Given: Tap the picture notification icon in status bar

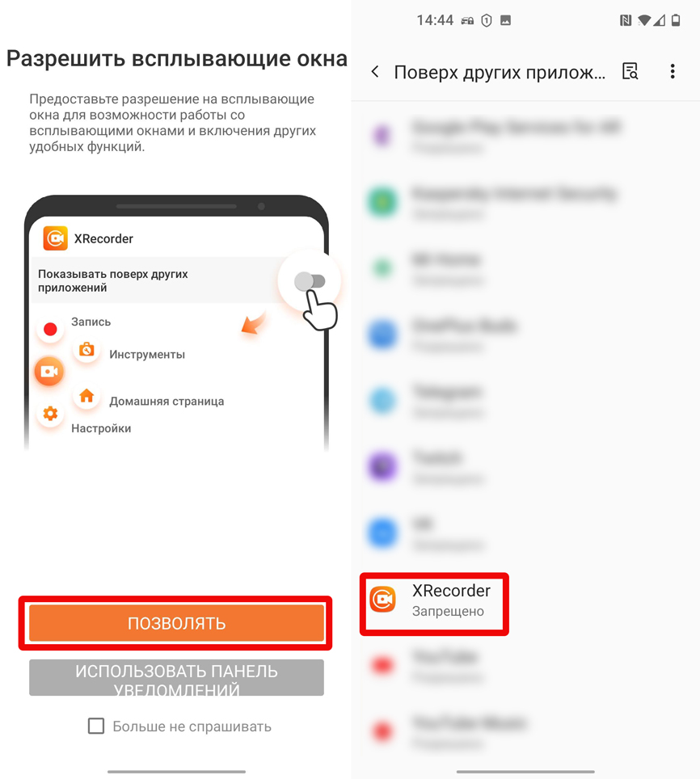Looking at the screenshot, I should point(505,20).
